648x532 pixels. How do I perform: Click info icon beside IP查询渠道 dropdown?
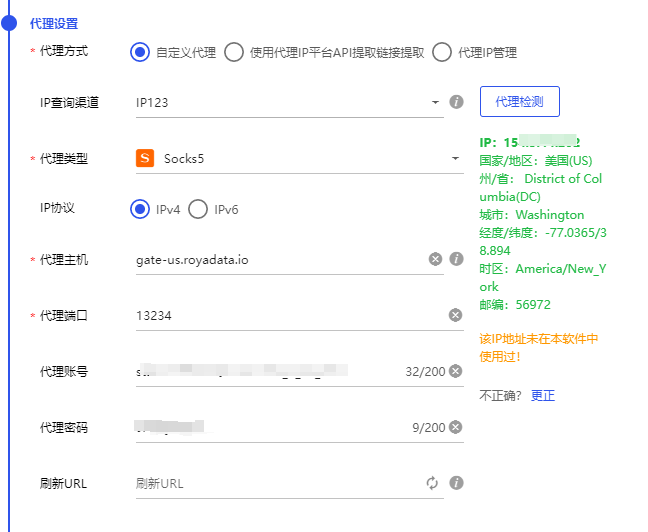456,102
